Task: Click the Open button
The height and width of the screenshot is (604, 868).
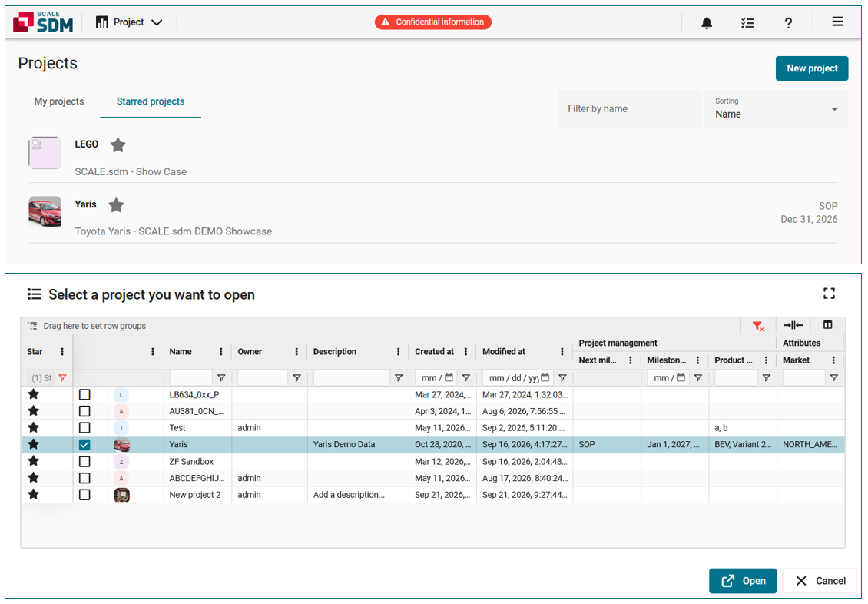Action: pyautogui.click(x=742, y=581)
